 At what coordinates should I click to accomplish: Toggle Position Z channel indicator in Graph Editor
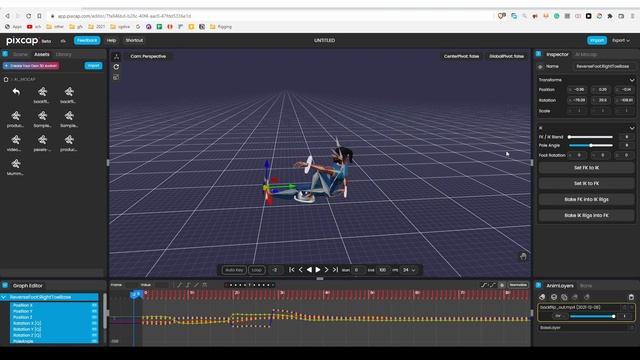click(x=94, y=317)
